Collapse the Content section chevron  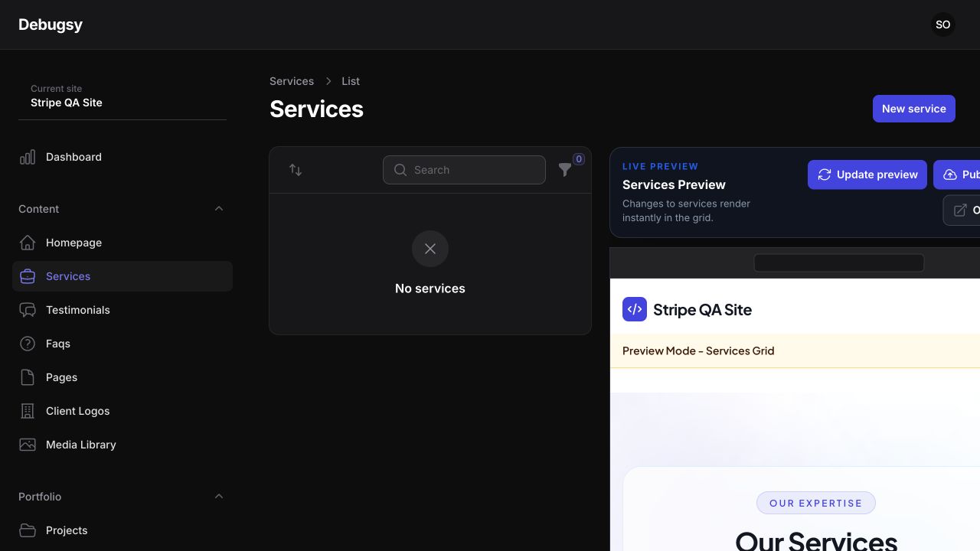pos(219,209)
